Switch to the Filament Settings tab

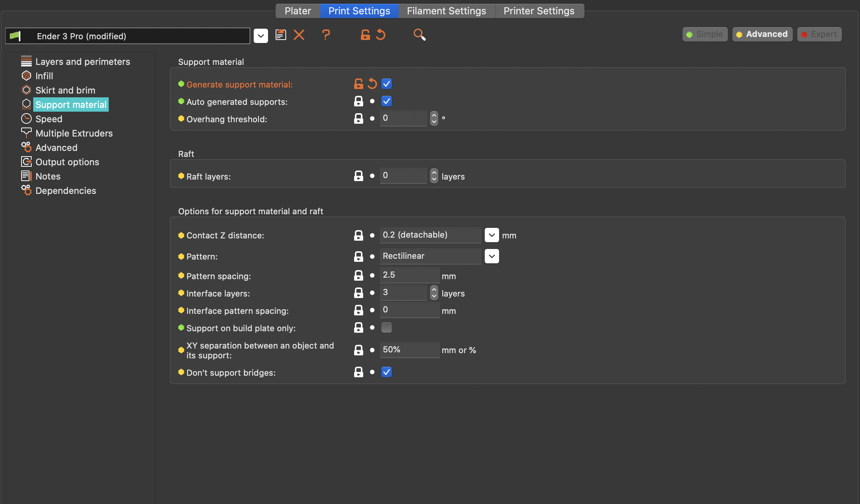point(446,11)
